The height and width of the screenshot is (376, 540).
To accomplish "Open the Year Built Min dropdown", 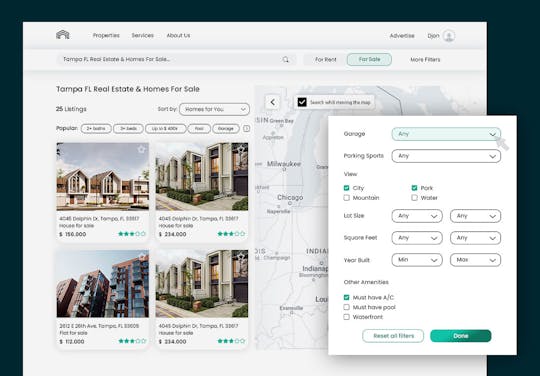I will pyautogui.click(x=417, y=260).
